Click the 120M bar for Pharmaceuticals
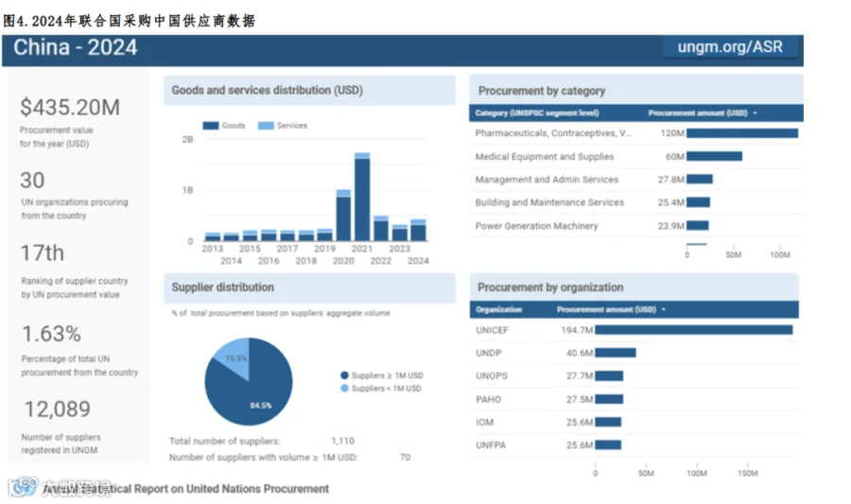Viewport: 851px width, 504px height. [x=742, y=133]
